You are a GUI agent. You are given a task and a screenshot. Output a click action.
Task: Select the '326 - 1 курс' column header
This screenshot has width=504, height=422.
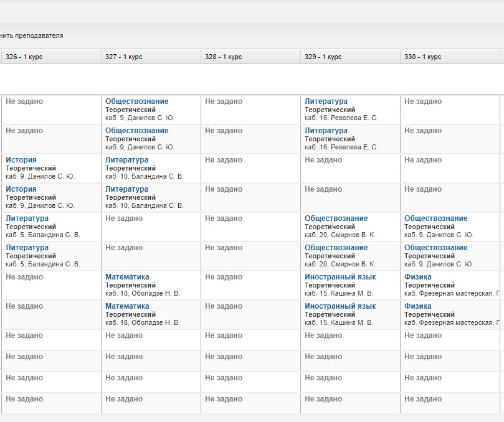(x=24, y=57)
